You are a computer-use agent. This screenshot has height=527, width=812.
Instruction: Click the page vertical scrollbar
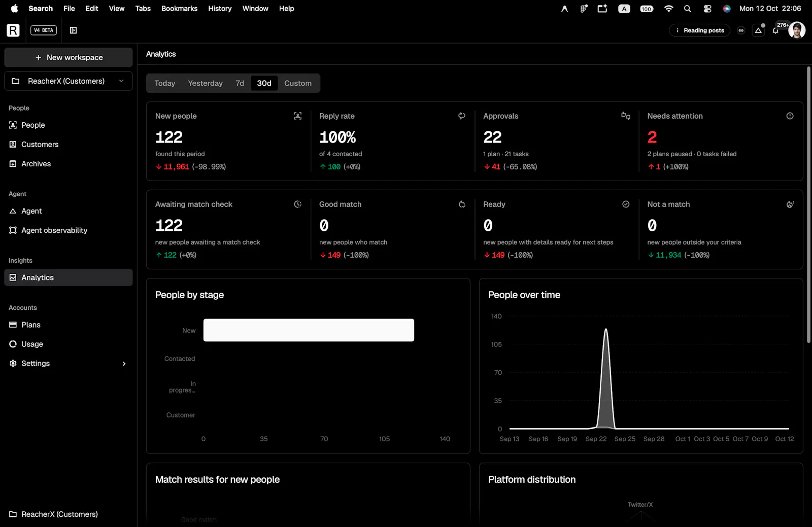coord(808,204)
